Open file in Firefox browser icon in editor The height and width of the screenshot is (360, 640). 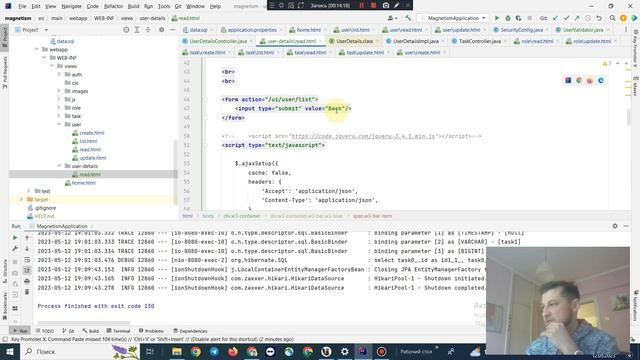[x=590, y=80]
